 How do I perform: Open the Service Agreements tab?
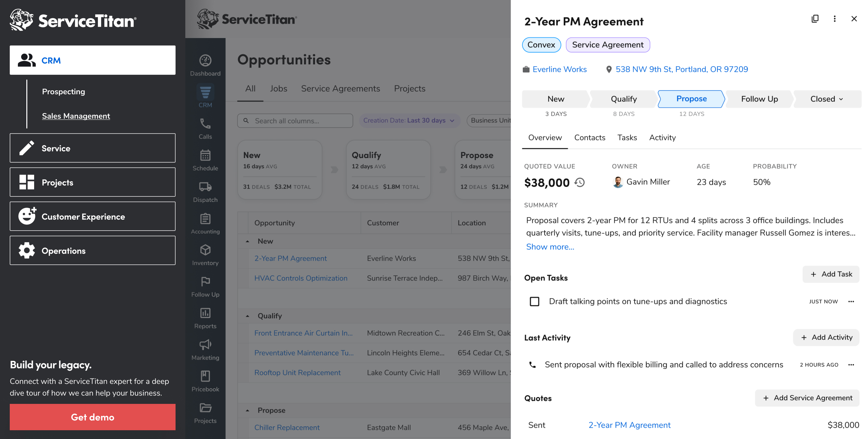[x=340, y=88]
